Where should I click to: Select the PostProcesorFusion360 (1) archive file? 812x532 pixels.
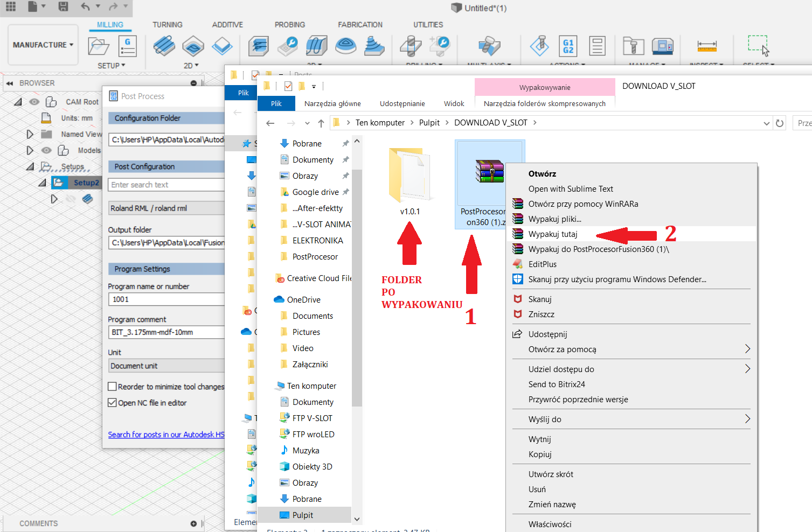(490, 184)
